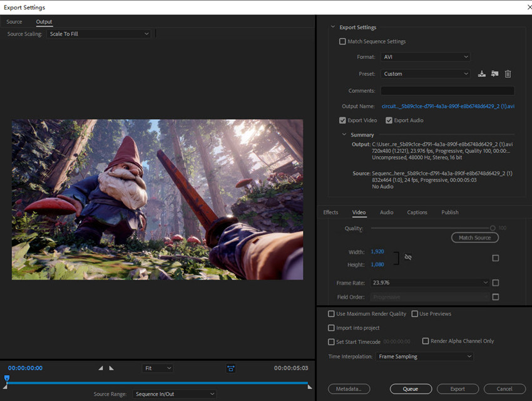Click the Import Preset icon
The height and width of the screenshot is (401, 532).
coord(494,74)
